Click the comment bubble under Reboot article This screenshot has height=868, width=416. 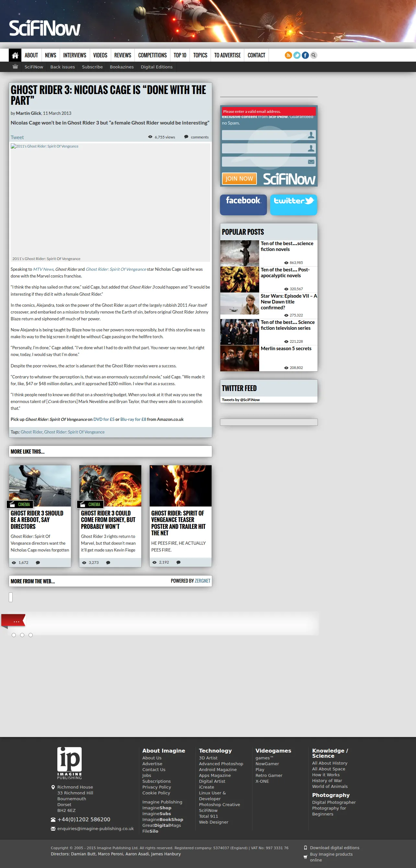pos(38,562)
